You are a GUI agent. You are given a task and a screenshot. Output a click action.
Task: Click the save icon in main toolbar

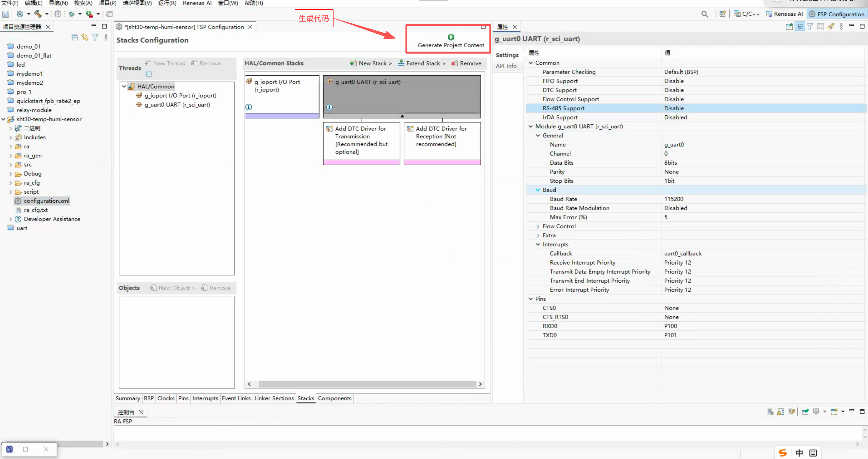6,14
